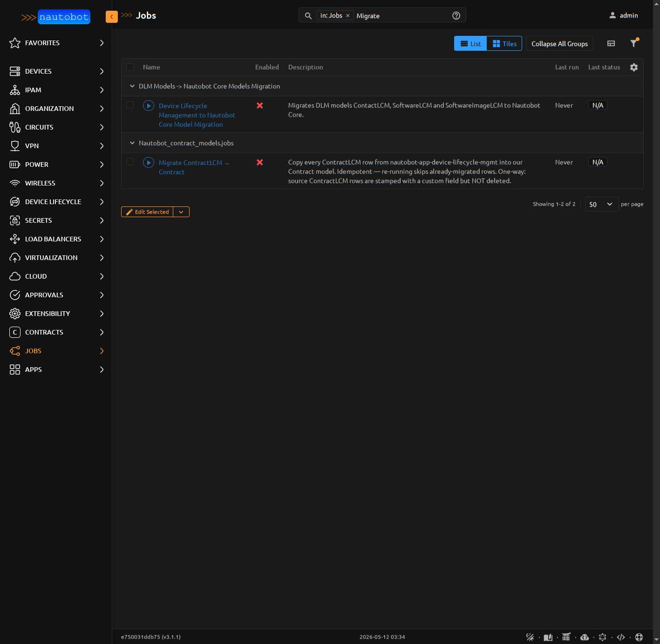Open the Edit Selected dropdown arrow
The width and height of the screenshot is (660, 644).
click(181, 212)
